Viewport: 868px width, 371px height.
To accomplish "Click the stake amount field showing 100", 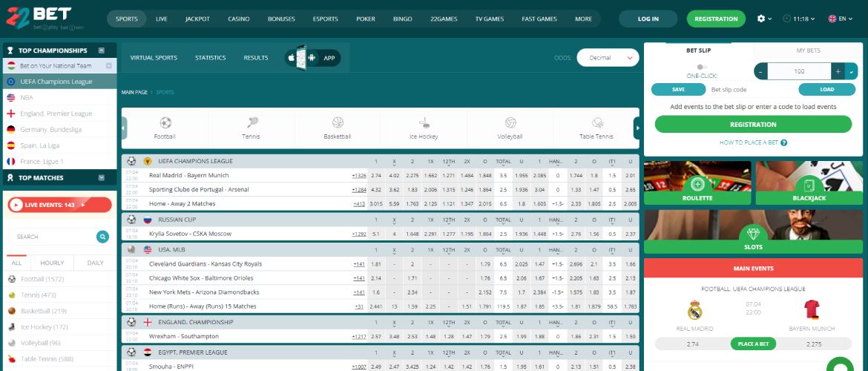I will point(799,71).
